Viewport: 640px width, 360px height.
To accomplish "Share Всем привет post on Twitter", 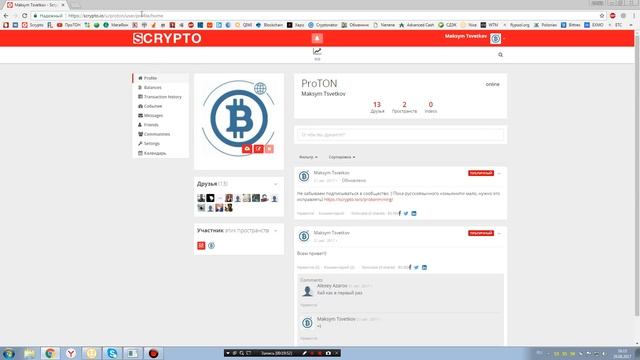I will coord(416,267).
